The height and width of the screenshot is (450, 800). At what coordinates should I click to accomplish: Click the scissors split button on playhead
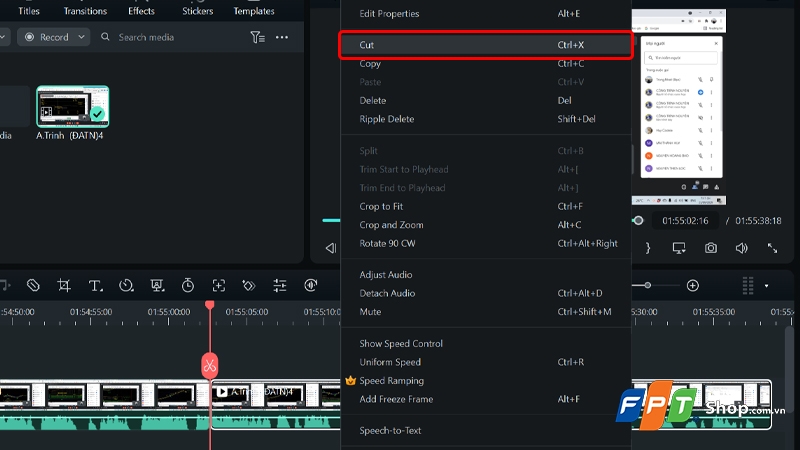210,365
